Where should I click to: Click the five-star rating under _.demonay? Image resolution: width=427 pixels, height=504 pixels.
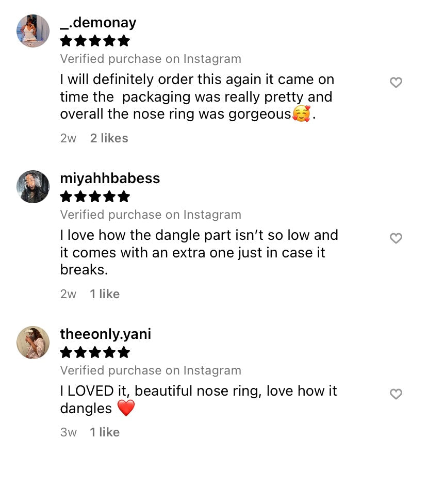(x=95, y=41)
